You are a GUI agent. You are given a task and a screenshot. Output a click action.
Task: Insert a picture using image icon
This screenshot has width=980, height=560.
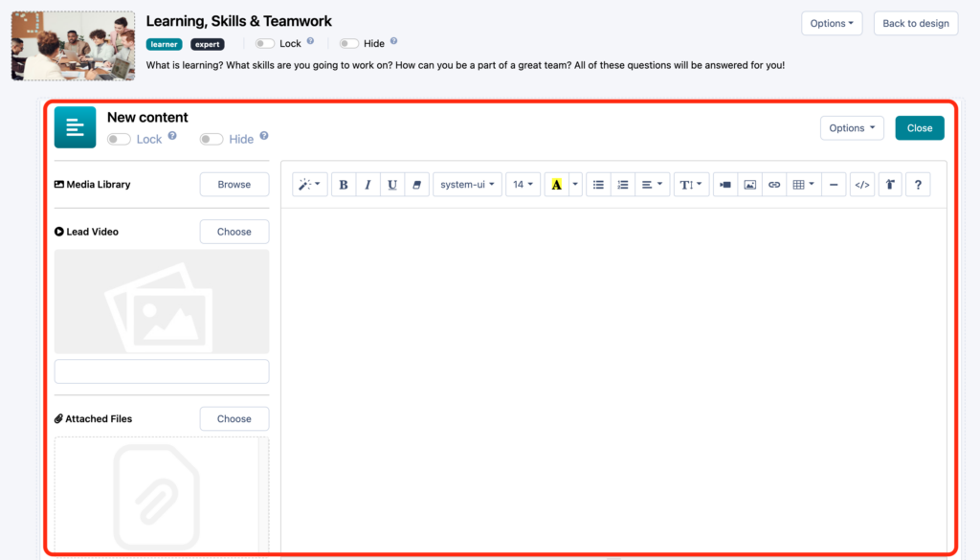point(750,185)
